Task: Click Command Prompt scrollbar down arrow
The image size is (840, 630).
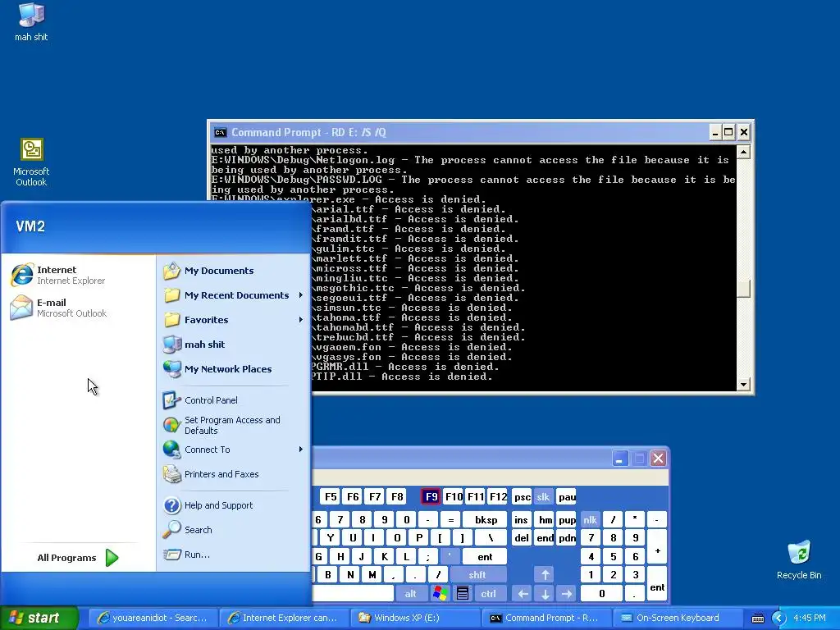Action: click(743, 384)
